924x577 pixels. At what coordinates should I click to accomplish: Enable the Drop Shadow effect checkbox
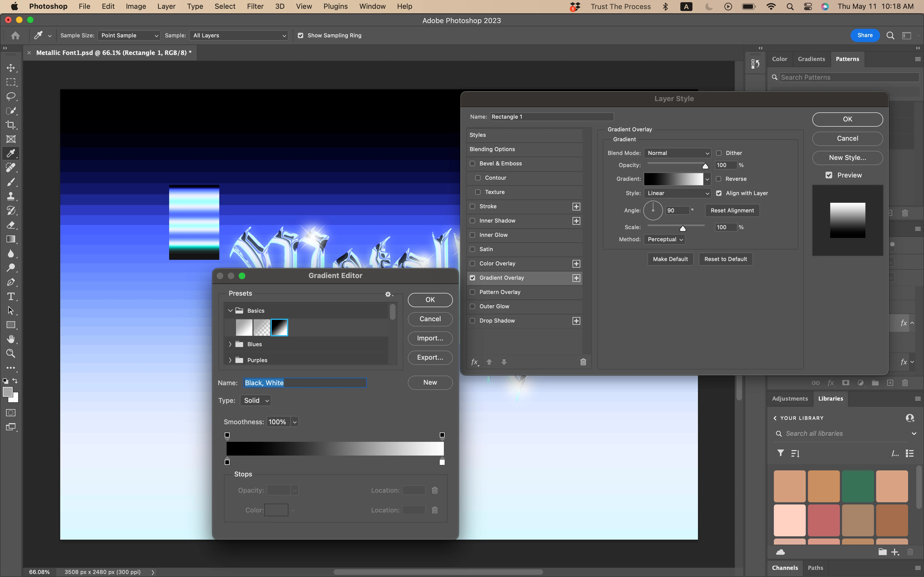(x=473, y=321)
